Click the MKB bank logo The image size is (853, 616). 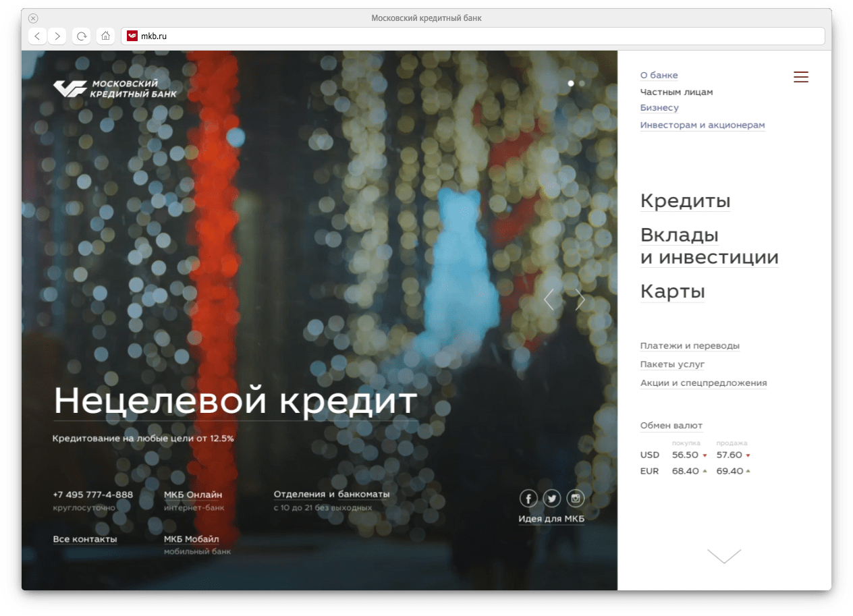click(x=115, y=88)
